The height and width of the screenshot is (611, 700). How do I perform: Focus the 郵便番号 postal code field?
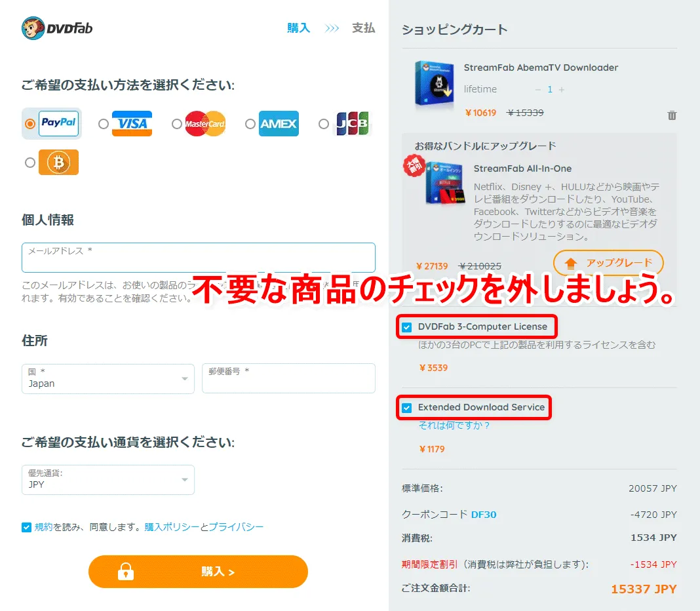[x=288, y=378]
